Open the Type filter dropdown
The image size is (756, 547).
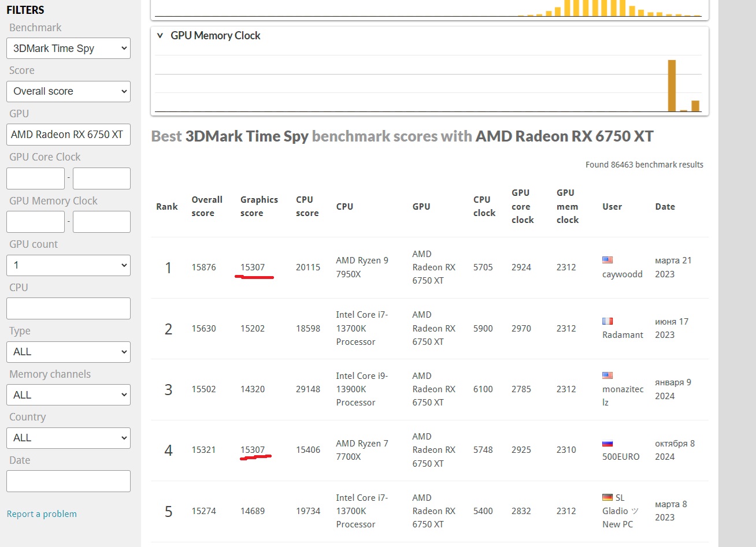(x=68, y=352)
